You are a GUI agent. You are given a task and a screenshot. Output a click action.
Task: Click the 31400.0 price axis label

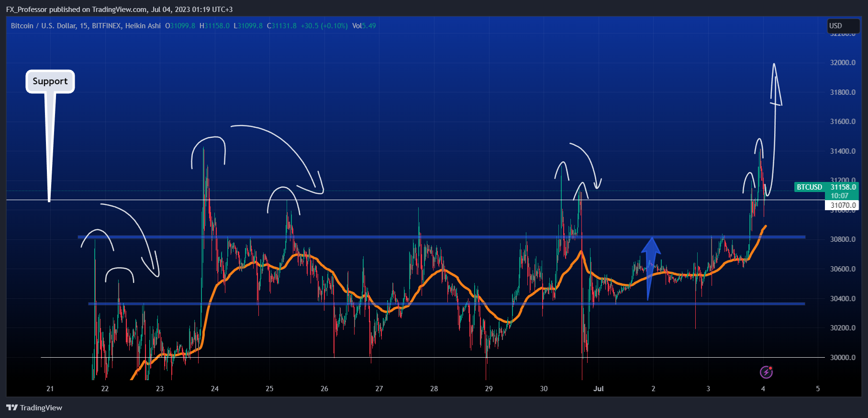tap(843, 151)
